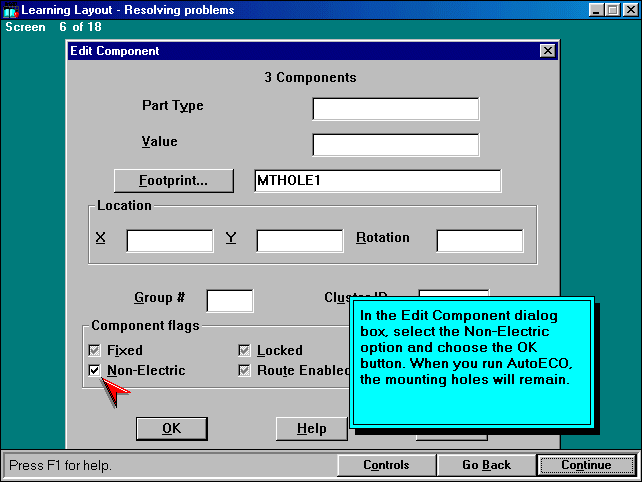Select the MTHOLE1 footprint name field

(x=377, y=181)
